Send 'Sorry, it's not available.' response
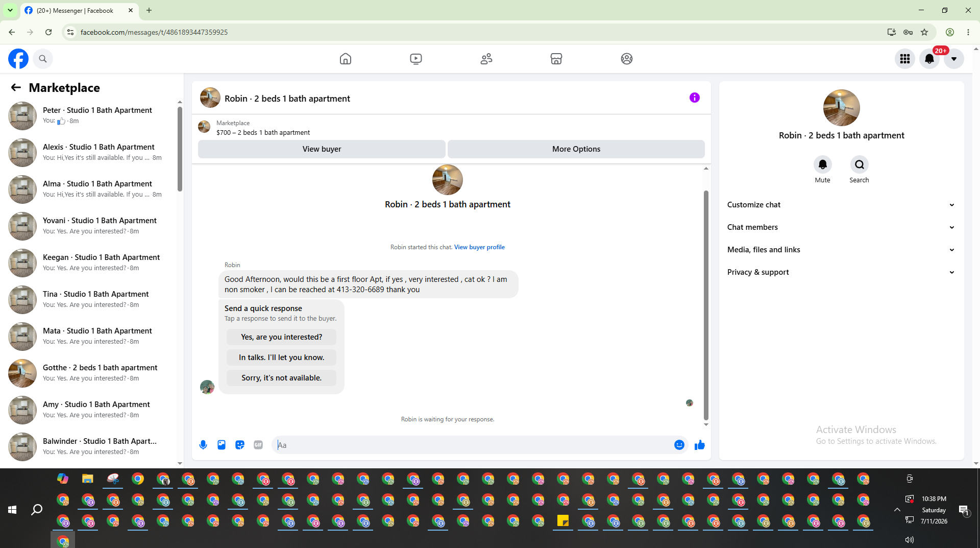Viewport: 980px width, 548px height. [x=281, y=378]
